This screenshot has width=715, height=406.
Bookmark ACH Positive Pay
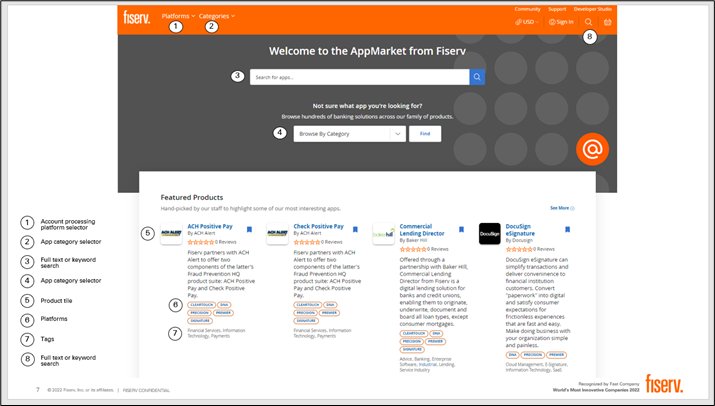(x=249, y=229)
